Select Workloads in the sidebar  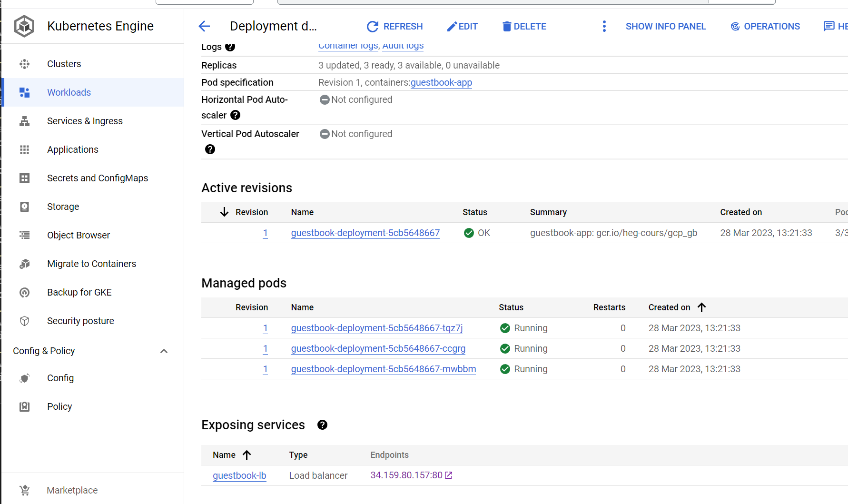(x=69, y=92)
